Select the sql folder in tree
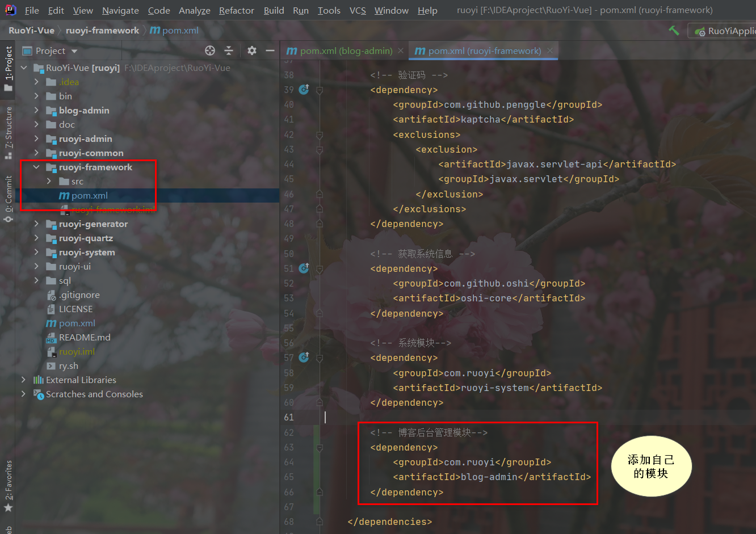756x534 pixels. pyautogui.click(x=65, y=281)
